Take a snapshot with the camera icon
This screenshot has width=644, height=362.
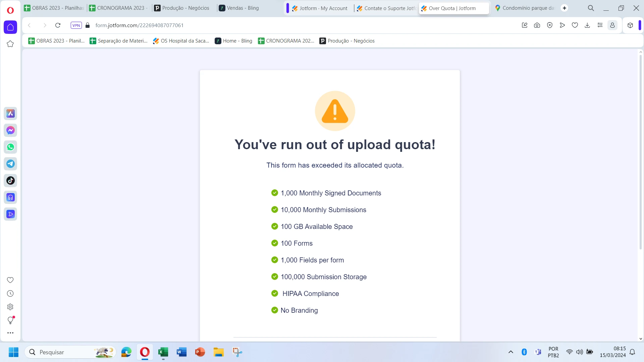(537, 25)
